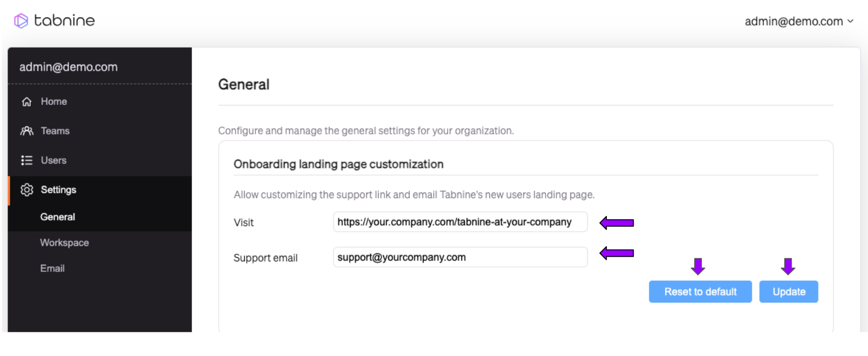
Task: Click into the Support email field
Action: tap(460, 257)
